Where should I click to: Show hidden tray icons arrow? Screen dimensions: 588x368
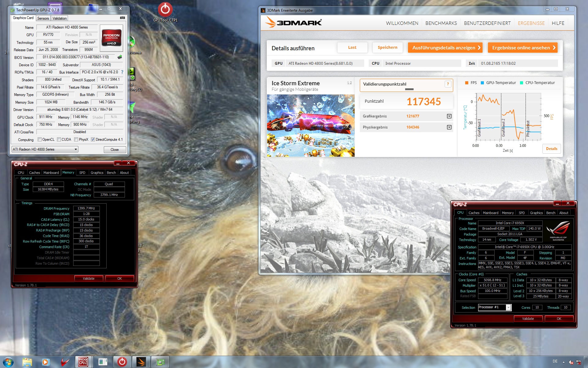click(563, 362)
